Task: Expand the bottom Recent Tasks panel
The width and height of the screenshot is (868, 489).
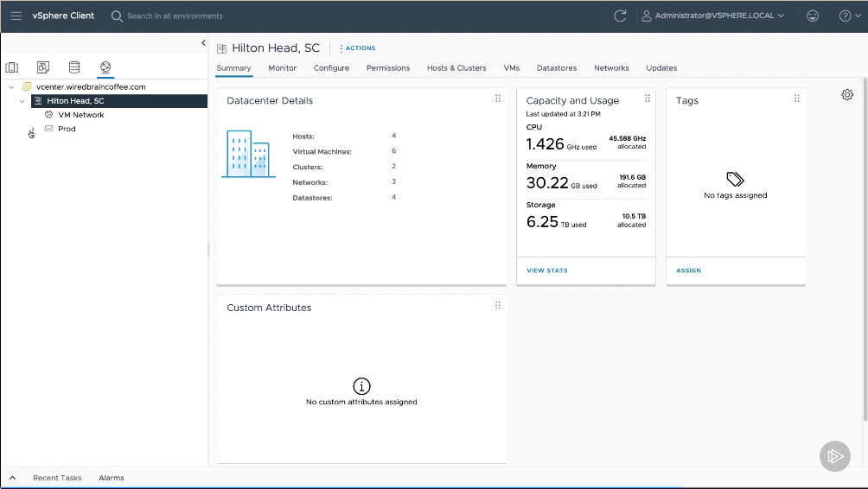Action: point(12,478)
